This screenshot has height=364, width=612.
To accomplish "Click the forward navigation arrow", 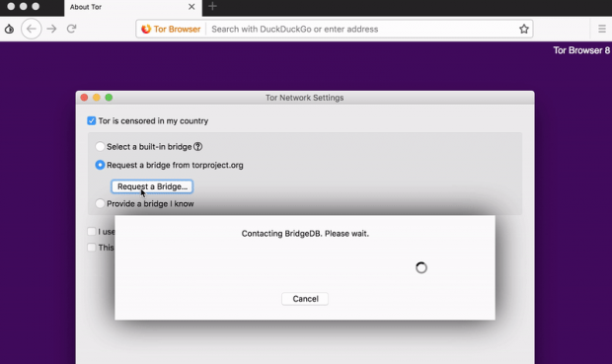I will (51, 29).
